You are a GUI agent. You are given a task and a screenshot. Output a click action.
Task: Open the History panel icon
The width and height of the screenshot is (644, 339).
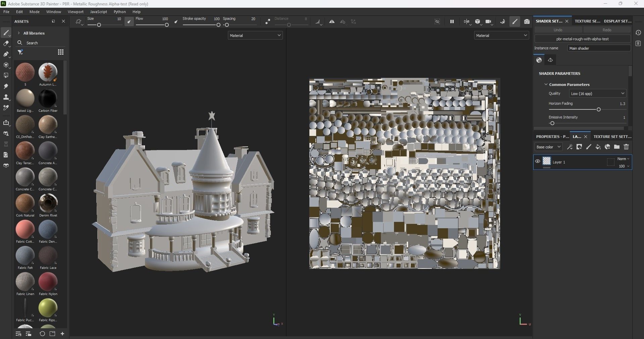click(x=638, y=33)
